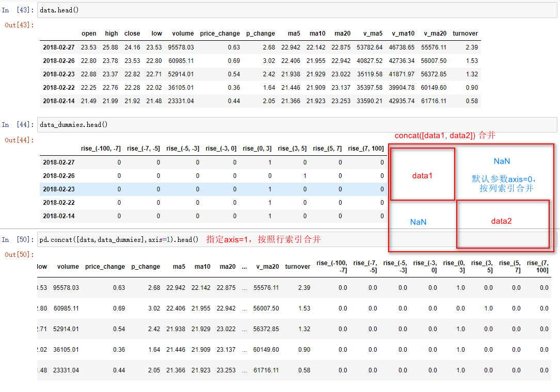The height and width of the screenshot is (392, 560).
Task: Click the 'close' column header
Action: (132, 33)
